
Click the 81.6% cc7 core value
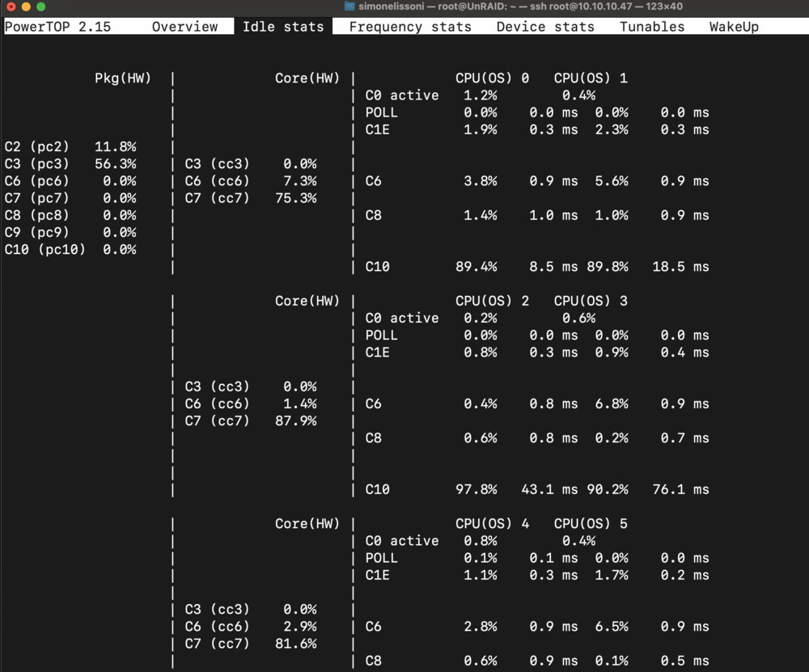(x=296, y=644)
